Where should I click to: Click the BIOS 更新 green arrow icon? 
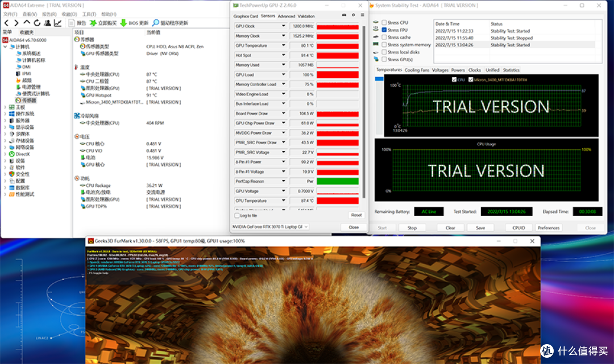[x=123, y=23]
